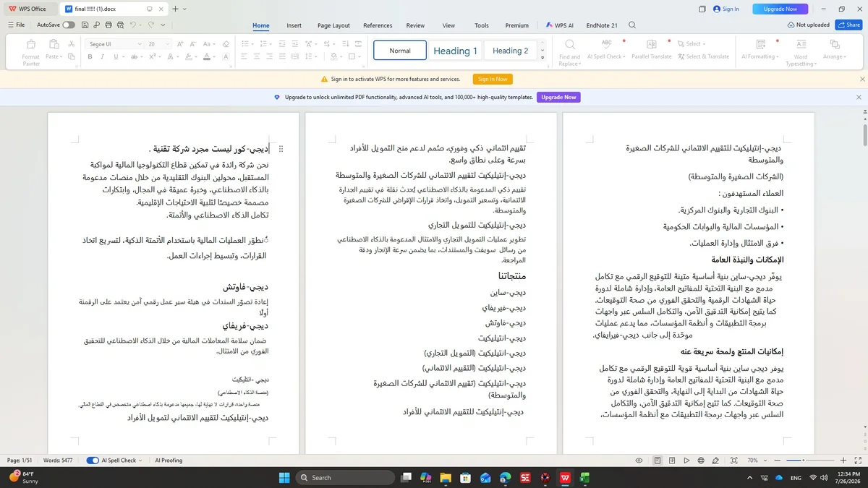Close the sign-in notification bar

[861, 79]
